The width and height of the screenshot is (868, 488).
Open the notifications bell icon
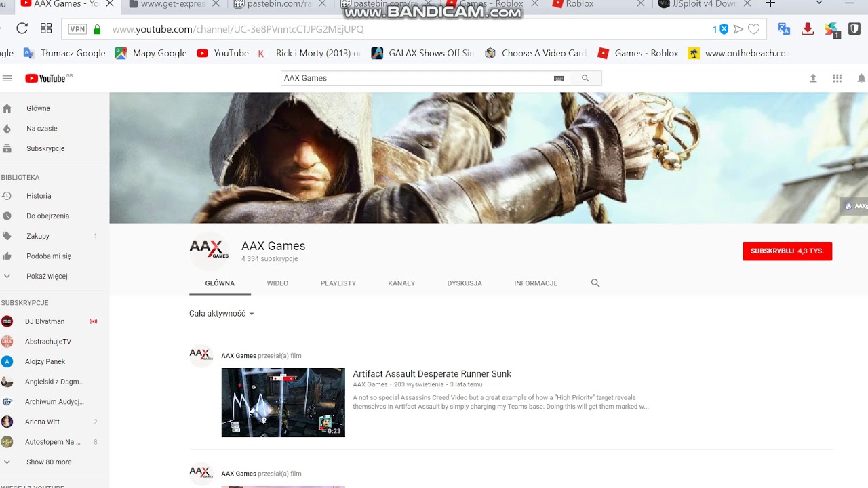tap(861, 79)
